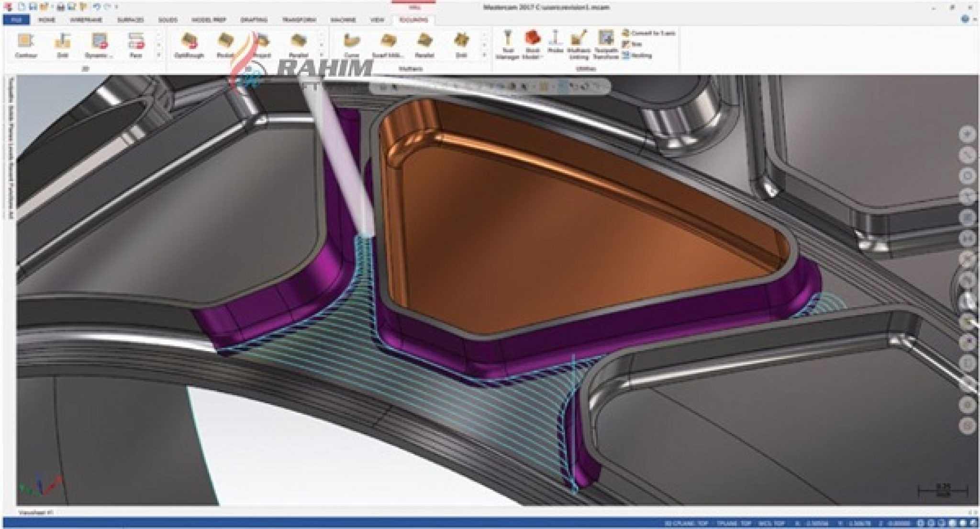This screenshot has width=980, height=529.
Task: Expand the 2D toolpaths gallery
Action: coord(158,55)
